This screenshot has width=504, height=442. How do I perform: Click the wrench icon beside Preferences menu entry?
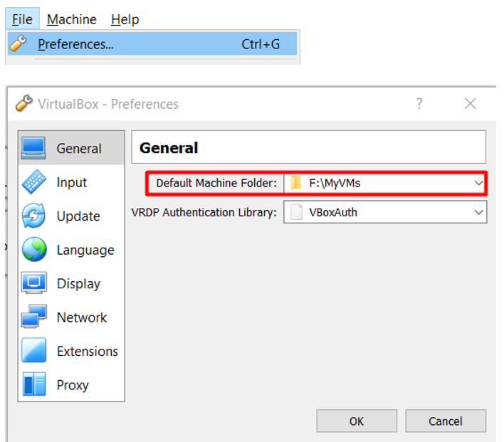tap(18, 43)
